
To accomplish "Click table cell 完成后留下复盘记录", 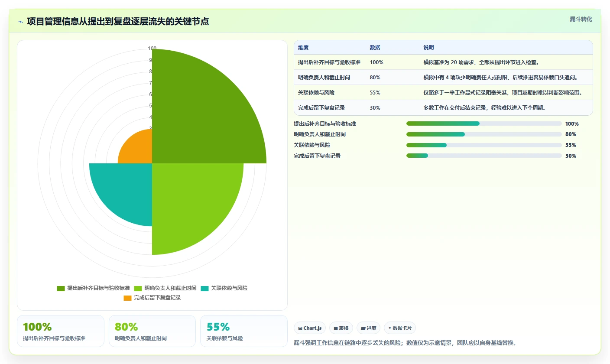I will [x=321, y=108].
